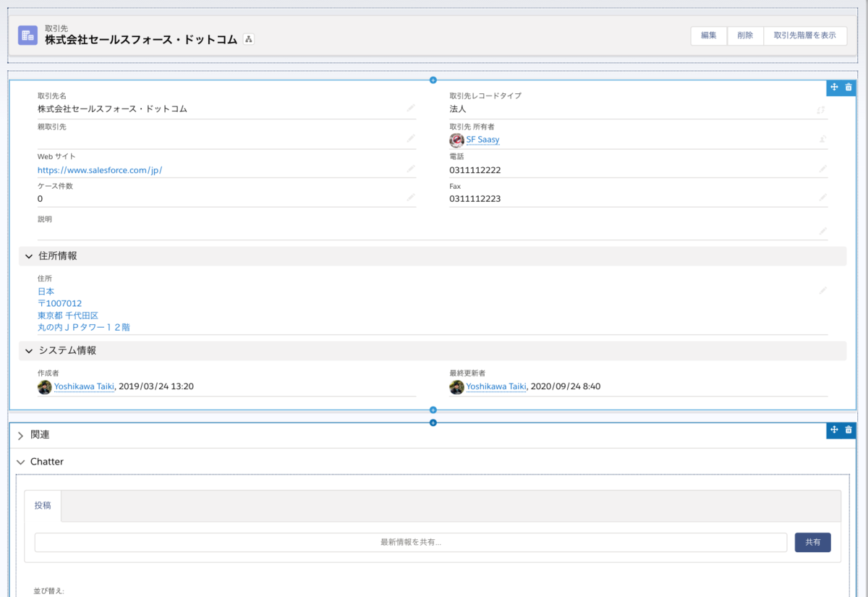This screenshot has height=597, width=868.
Task: Click the edit pencil for ケース件数 field
Action: tap(410, 197)
